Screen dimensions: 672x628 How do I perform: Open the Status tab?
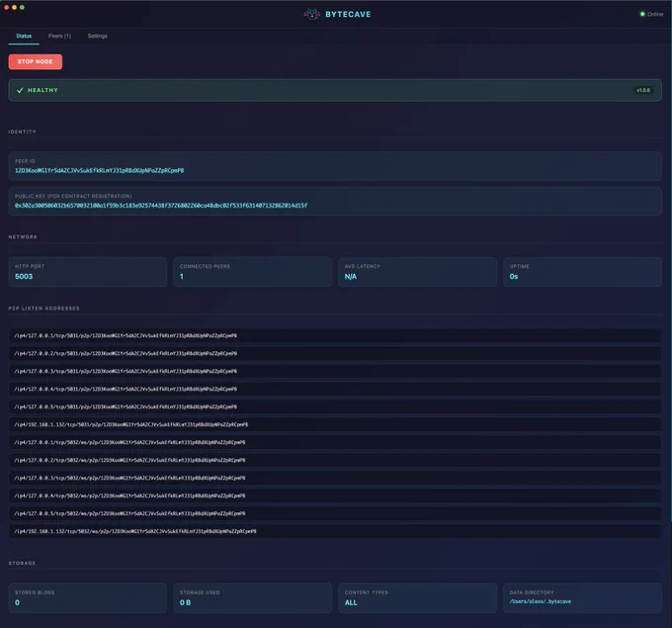pos(24,36)
